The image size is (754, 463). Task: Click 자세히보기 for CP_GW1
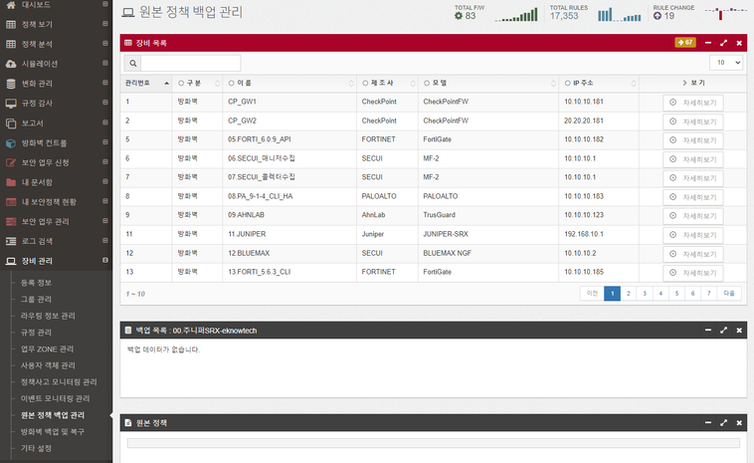click(x=693, y=102)
